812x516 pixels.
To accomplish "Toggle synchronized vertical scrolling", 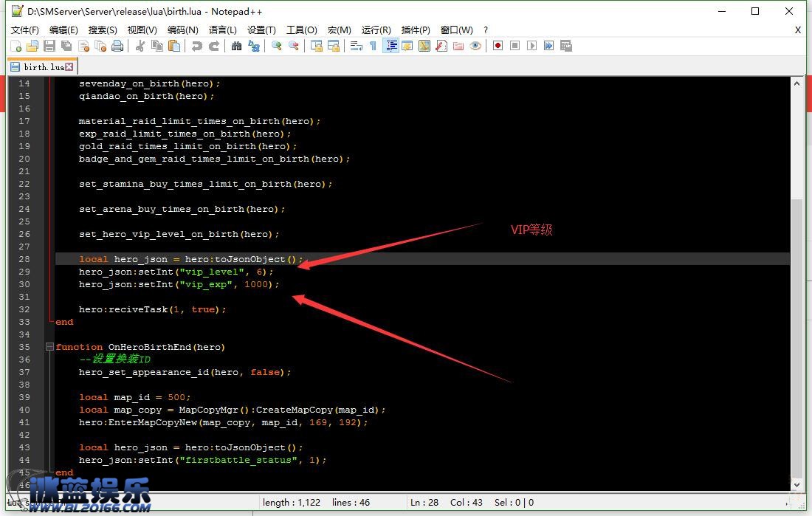I will 317,46.
